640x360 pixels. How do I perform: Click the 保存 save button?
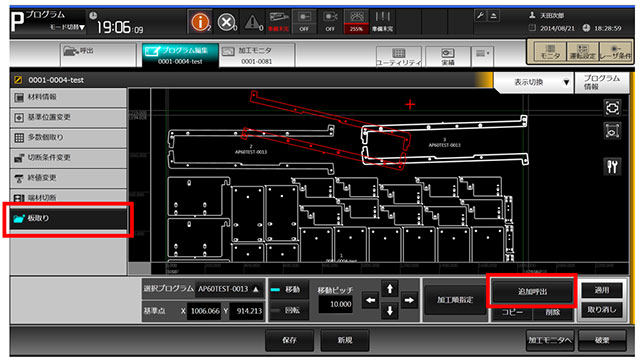point(289,340)
